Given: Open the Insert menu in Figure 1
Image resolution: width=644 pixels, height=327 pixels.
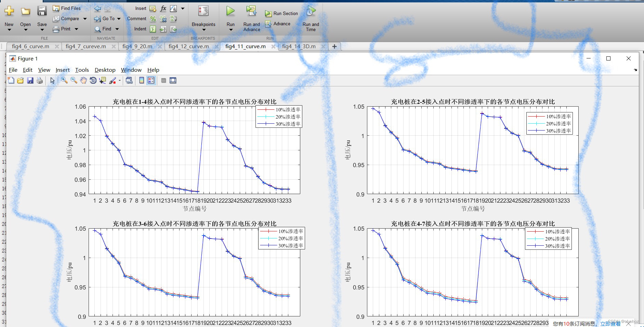Looking at the screenshot, I should (x=63, y=70).
